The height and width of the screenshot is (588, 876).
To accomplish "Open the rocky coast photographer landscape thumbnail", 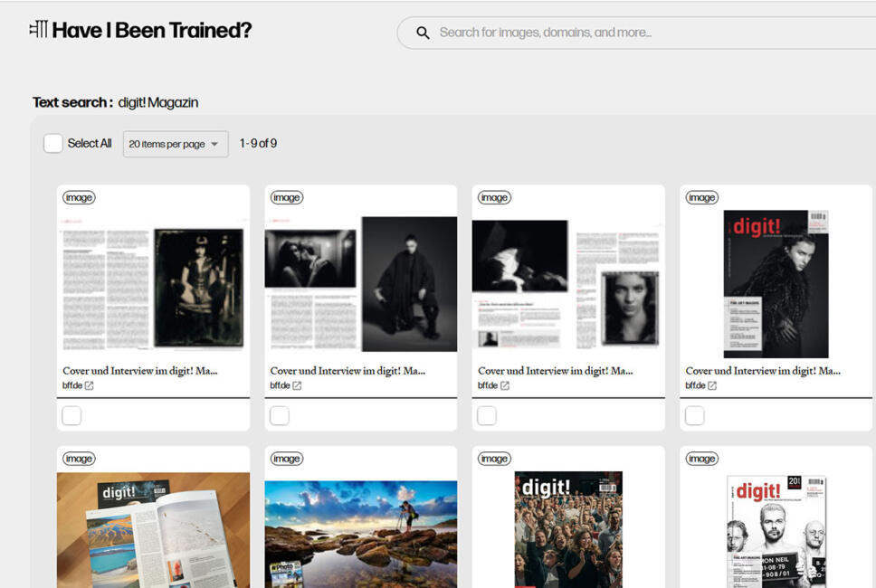I will 361,534.
